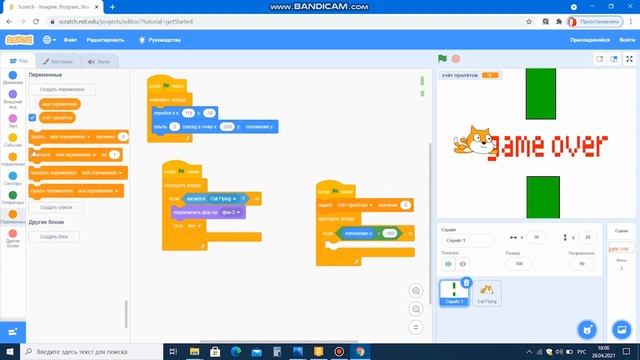Screen dimensions: 640x360
Task: Open the language globe menu
Action: tap(49, 40)
